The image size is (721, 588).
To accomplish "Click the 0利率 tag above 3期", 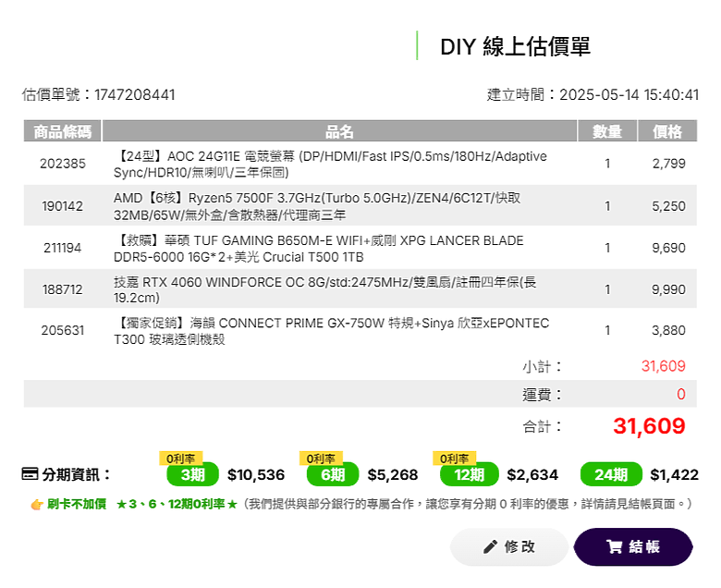I will 180,459.
